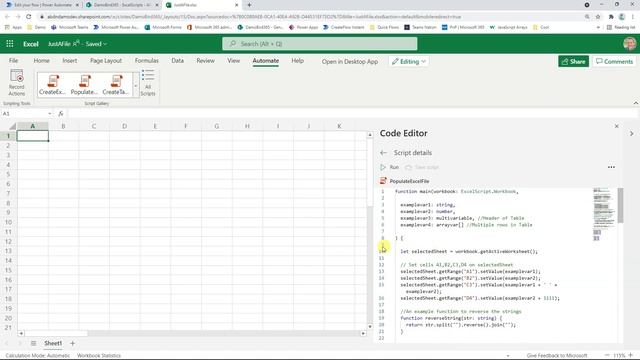Open the Office app launcher waffle
The image size is (640, 360).
(9, 44)
